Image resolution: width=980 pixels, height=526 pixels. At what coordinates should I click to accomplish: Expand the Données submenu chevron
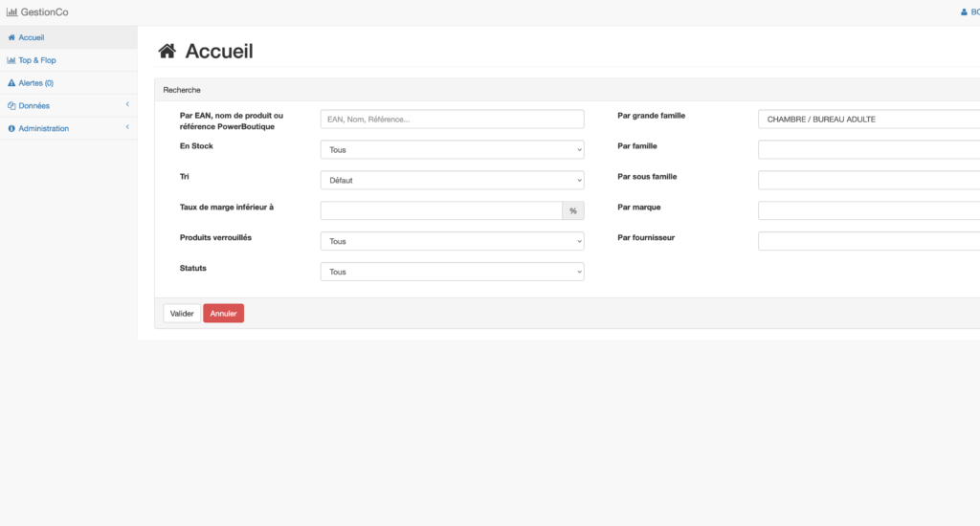(127, 104)
